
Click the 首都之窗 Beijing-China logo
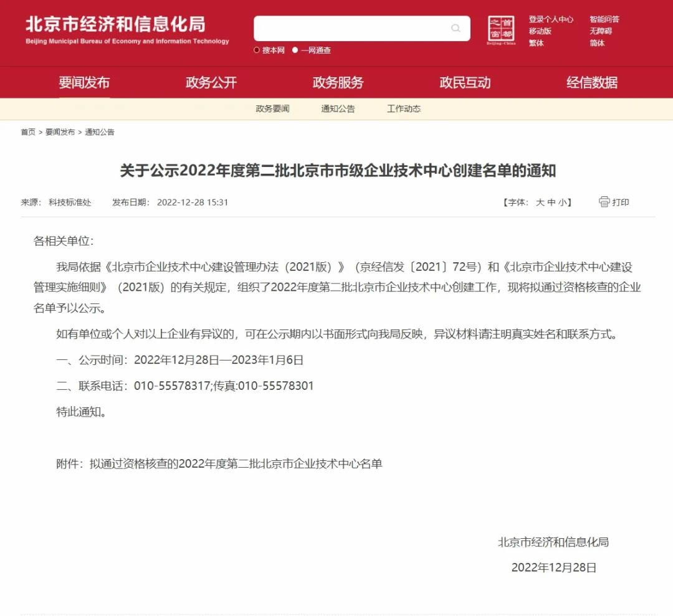[501, 31]
